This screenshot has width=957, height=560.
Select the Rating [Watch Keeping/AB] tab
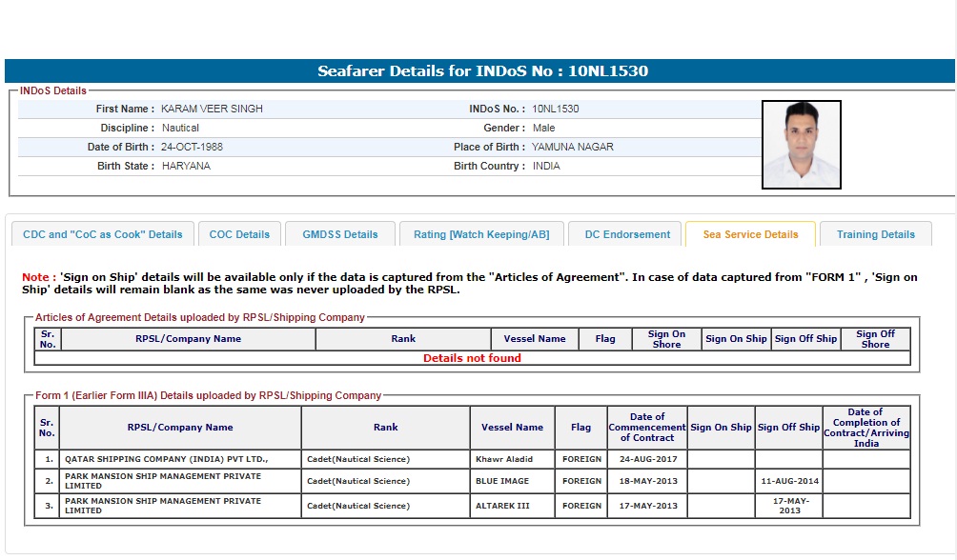481,234
